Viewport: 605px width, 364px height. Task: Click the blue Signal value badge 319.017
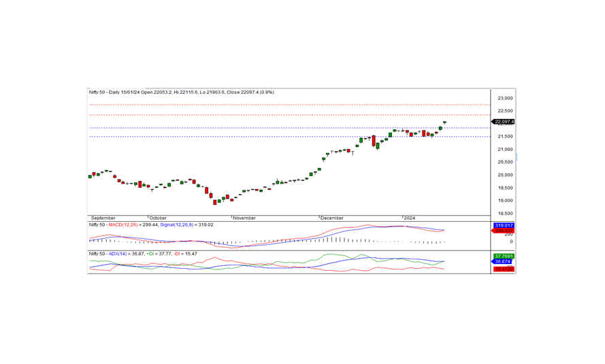503,225
